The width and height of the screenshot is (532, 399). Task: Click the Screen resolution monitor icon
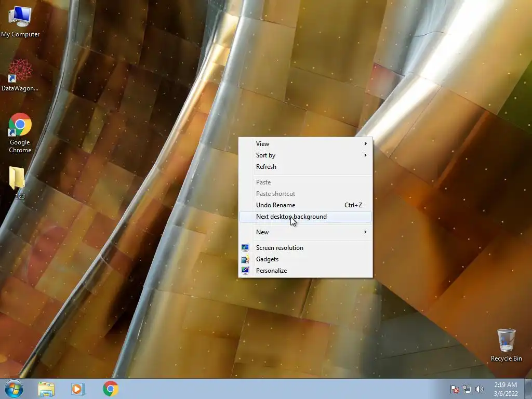point(245,248)
